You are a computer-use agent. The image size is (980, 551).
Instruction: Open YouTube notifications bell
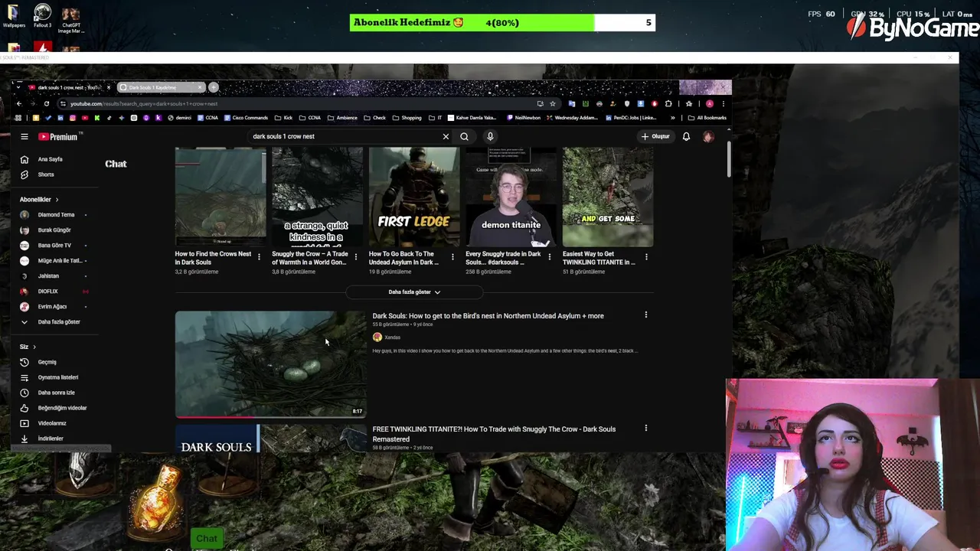coord(686,136)
